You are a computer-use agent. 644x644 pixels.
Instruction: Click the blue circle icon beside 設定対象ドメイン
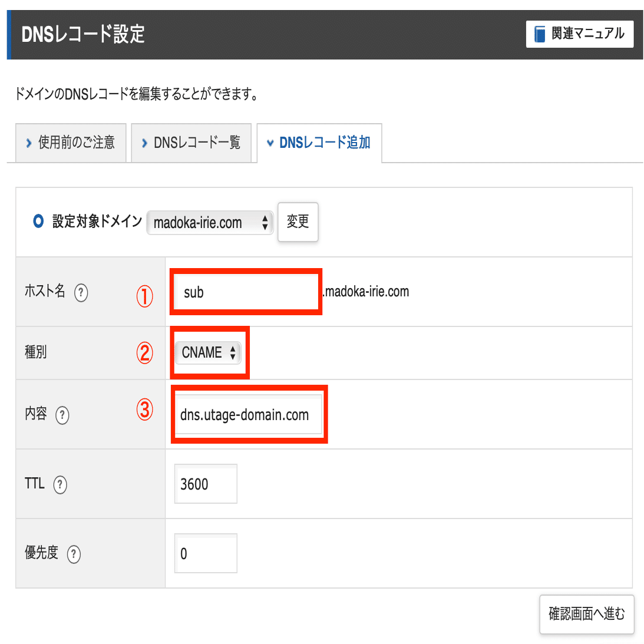[38, 221]
